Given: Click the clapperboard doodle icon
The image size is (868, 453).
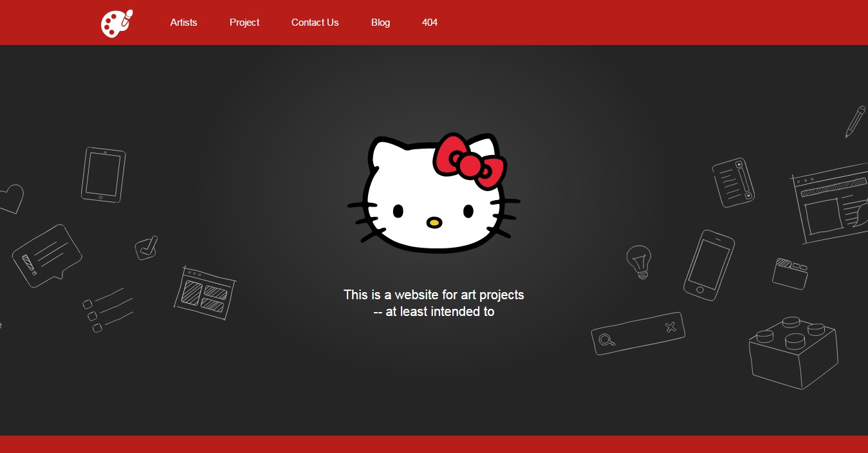Looking at the screenshot, I should point(790,273).
